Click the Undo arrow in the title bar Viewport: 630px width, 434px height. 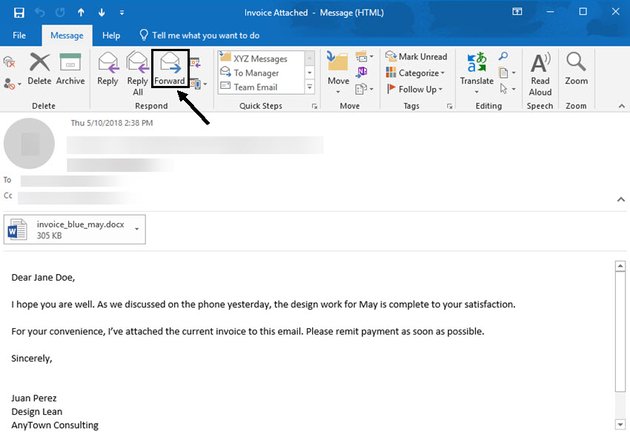pyautogui.click(x=40, y=12)
